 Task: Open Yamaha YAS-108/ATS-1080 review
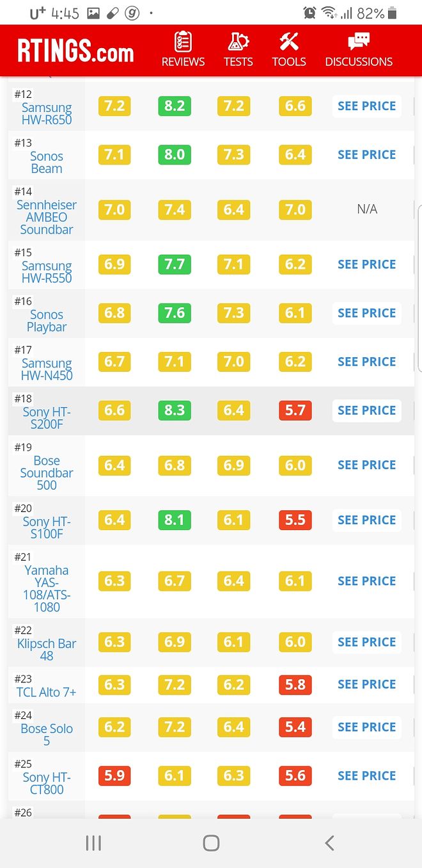(x=47, y=588)
